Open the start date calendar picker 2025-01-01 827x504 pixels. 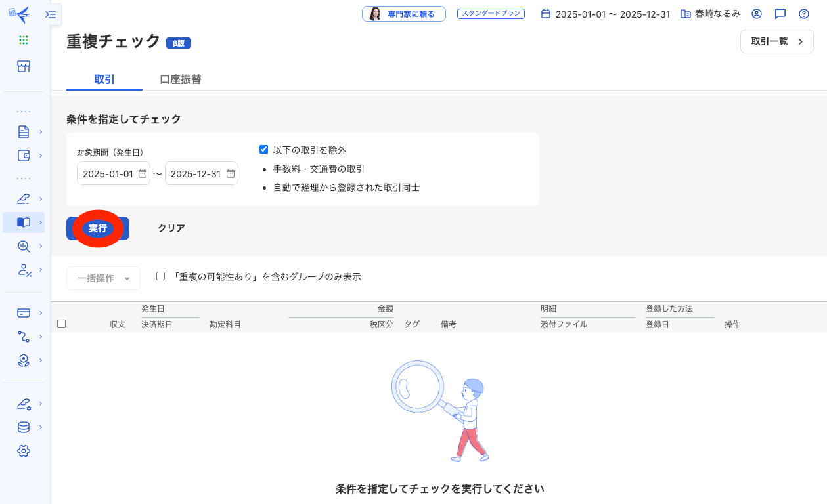142,173
